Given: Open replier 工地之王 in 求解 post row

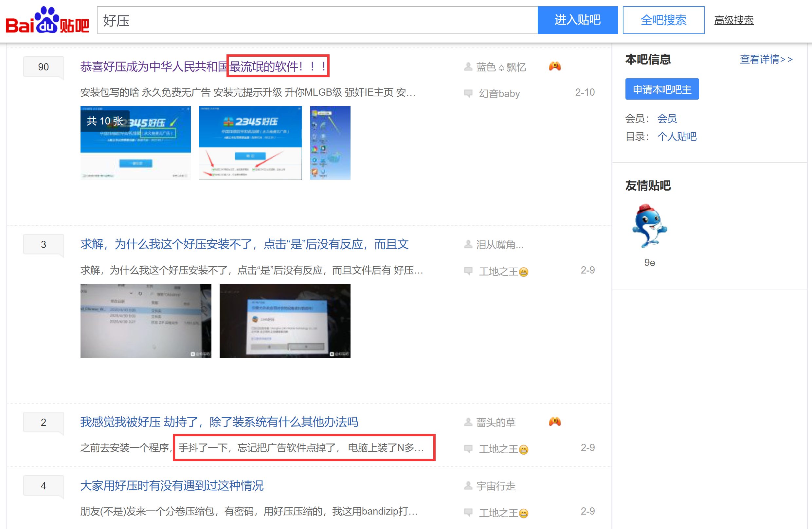Looking at the screenshot, I should point(504,272).
